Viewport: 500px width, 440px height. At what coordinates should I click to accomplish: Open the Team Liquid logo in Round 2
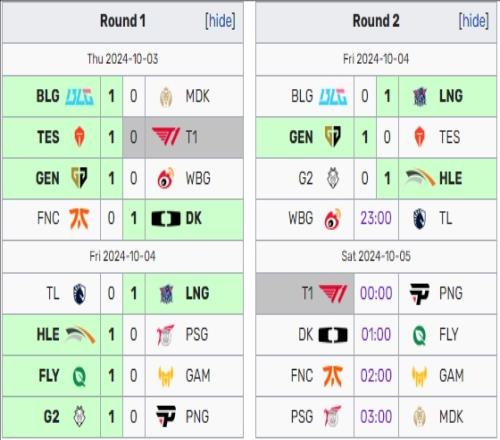[x=420, y=219]
